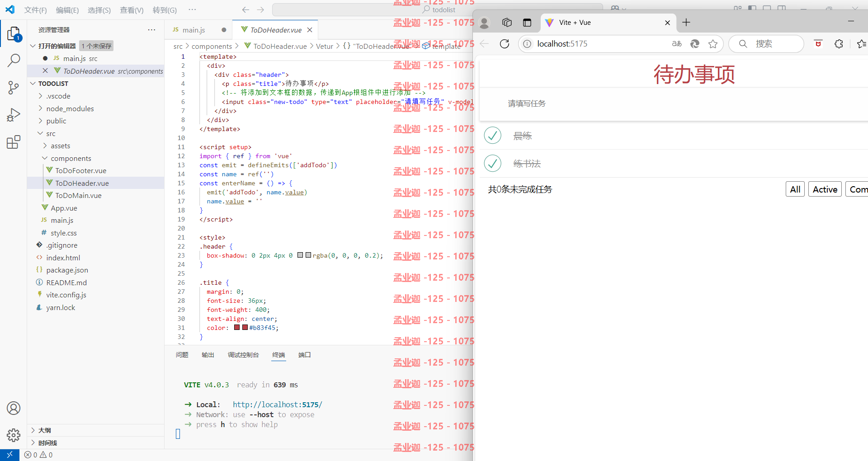This screenshot has width=868, height=461.
Task: Switch to the 输出 panel tab
Action: (208, 355)
